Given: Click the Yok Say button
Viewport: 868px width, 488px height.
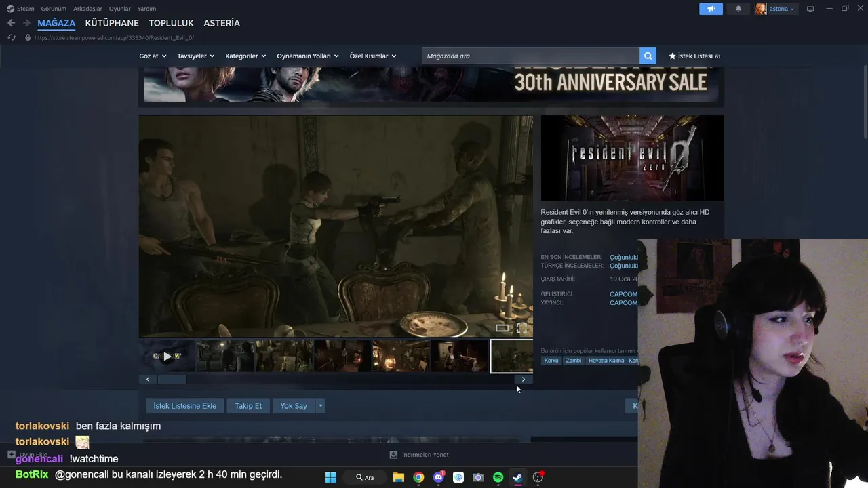Looking at the screenshot, I should coord(294,406).
